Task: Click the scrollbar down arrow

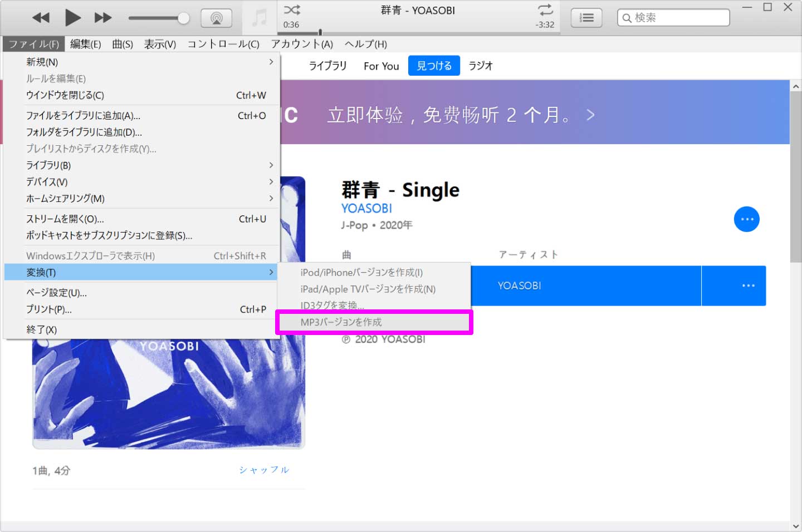Action: click(796, 526)
